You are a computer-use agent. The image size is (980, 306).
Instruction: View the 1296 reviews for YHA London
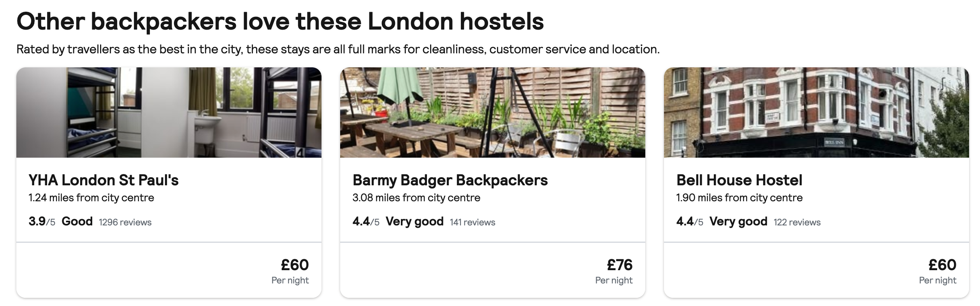pyautogui.click(x=125, y=223)
